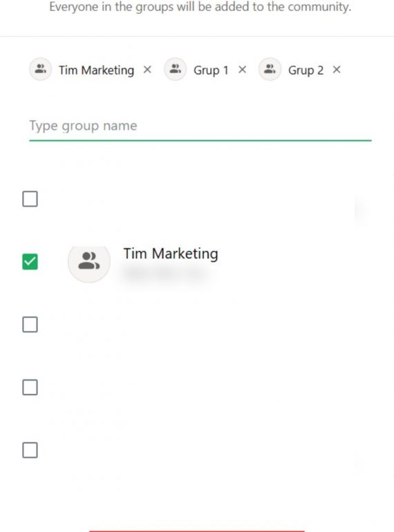The image size is (394, 532).
Task: Click the group icon on Grup 2 chip
Action: 270,69
